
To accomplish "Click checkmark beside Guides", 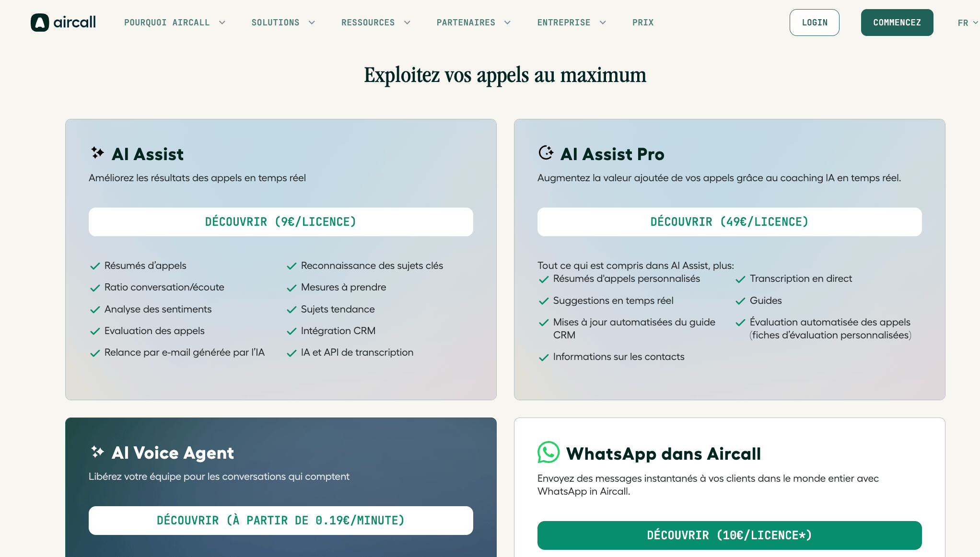I will click(740, 301).
